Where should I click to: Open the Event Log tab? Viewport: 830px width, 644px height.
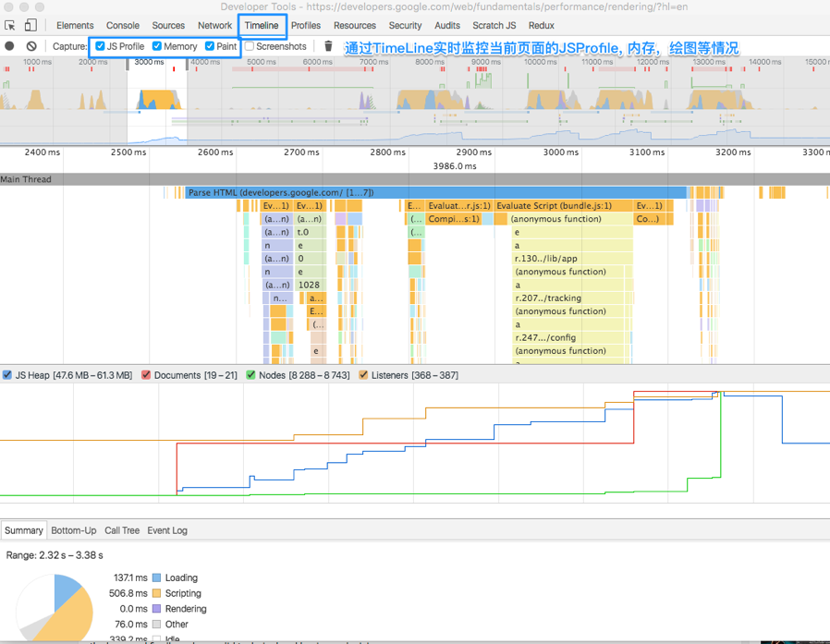point(167,530)
